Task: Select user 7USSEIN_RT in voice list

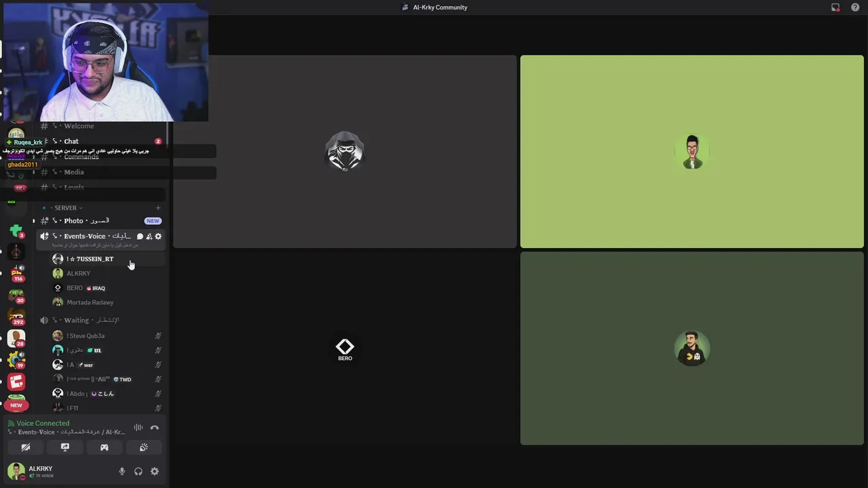Action: tap(108, 259)
